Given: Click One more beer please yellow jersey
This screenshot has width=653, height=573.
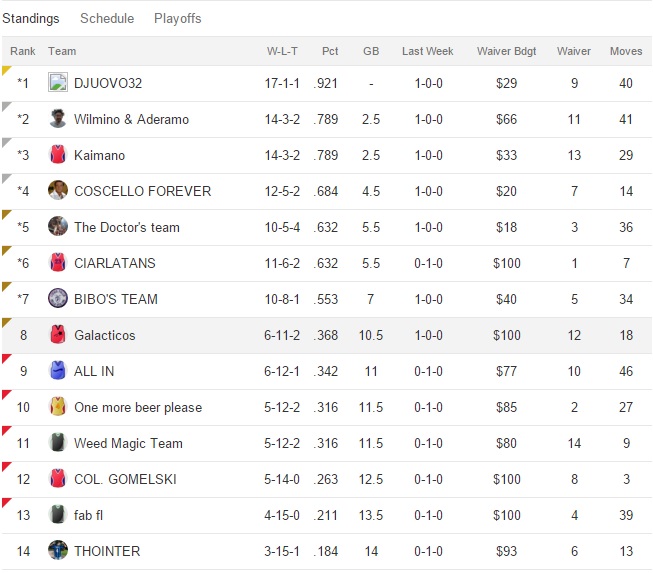Looking at the screenshot, I should (57, 407).
